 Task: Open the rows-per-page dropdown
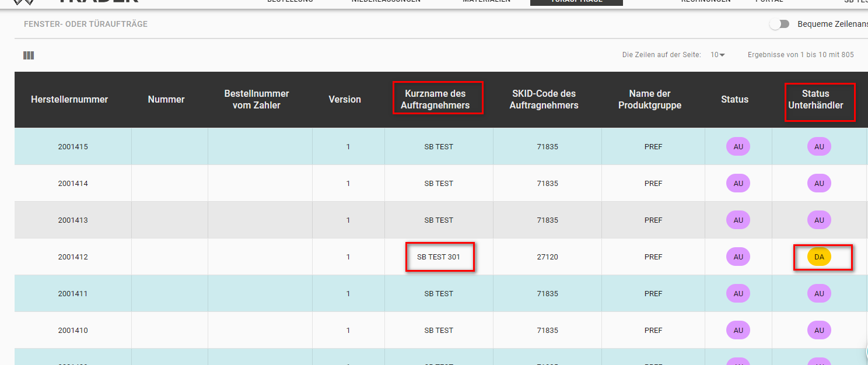coord(717,55)
